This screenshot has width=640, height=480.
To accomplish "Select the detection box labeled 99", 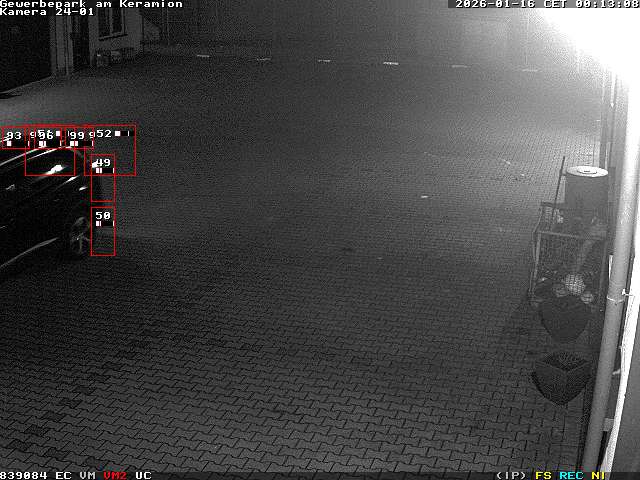I will coord(77,137).
